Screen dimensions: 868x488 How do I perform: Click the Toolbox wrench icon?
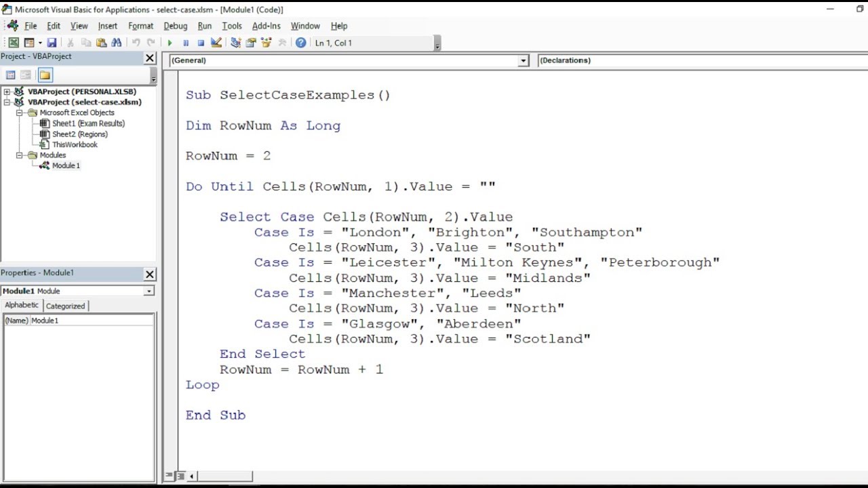tap(282, 43)
